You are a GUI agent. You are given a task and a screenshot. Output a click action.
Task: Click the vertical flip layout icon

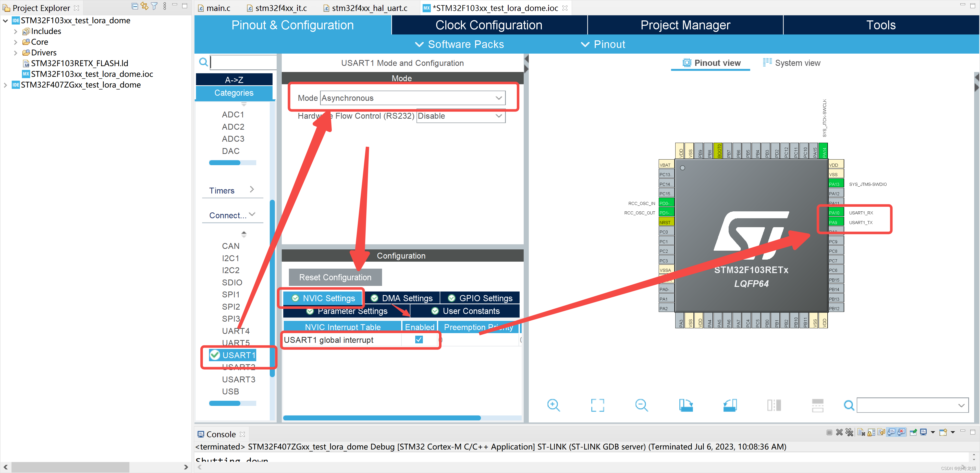click(774, 405)
